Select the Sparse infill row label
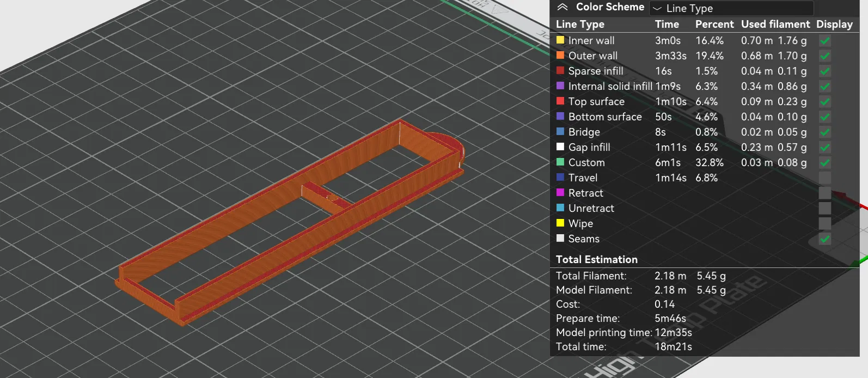Screen dimensions: 868x378 [x=596, y=71]
